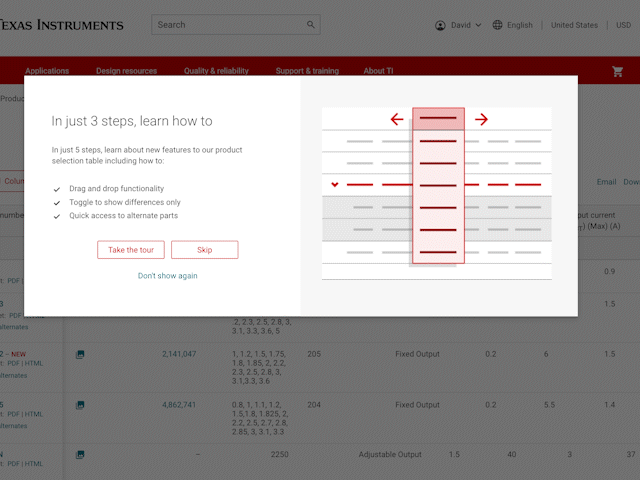Click the highlighted column in illustration
Viewport: 640px width, 480px height.
pos(438,185)
